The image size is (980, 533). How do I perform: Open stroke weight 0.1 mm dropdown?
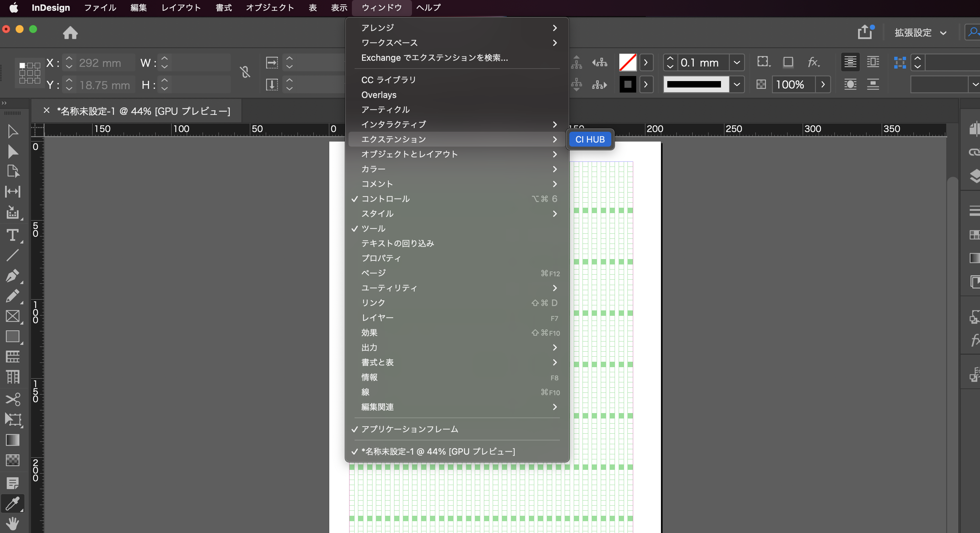pyautogui.click(x=737, y=62)
